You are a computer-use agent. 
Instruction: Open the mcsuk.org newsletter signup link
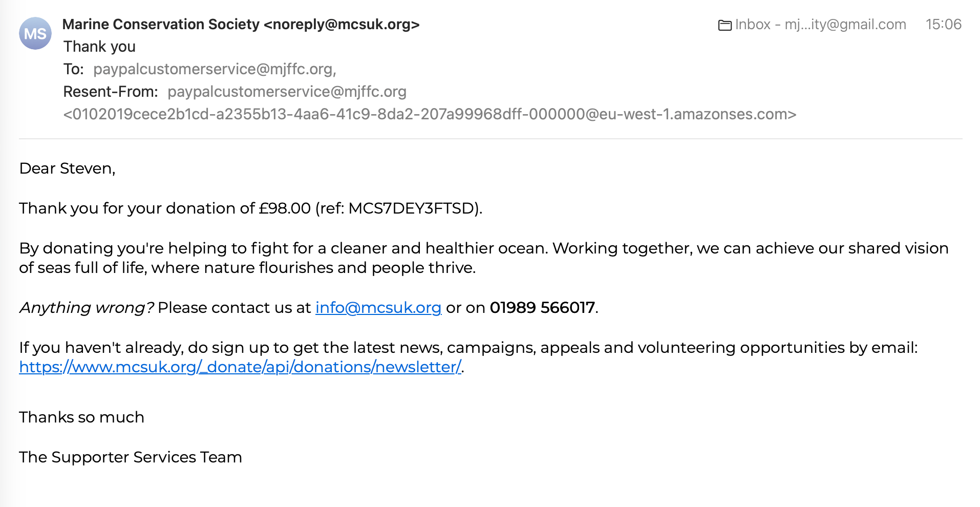point(240,367)
